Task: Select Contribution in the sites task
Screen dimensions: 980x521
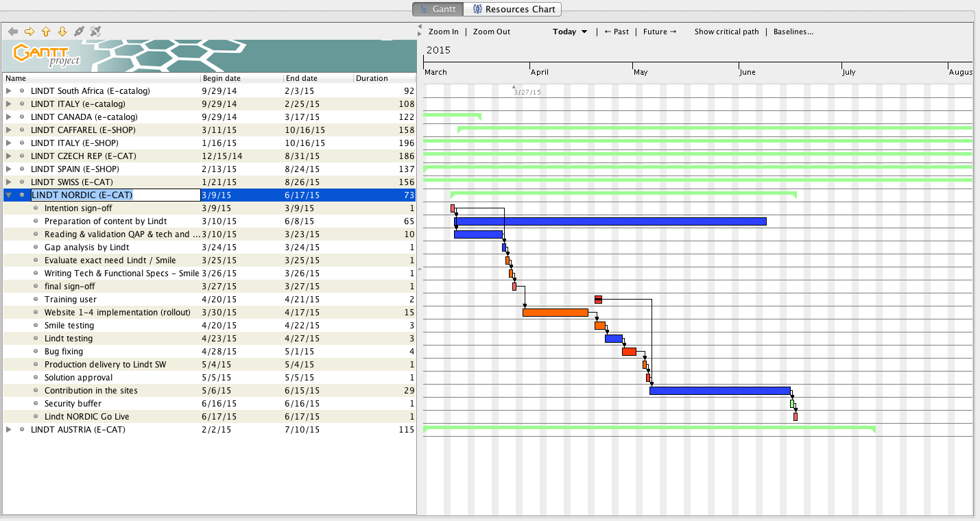Action: pyautogui.click(x=209, y=390)
